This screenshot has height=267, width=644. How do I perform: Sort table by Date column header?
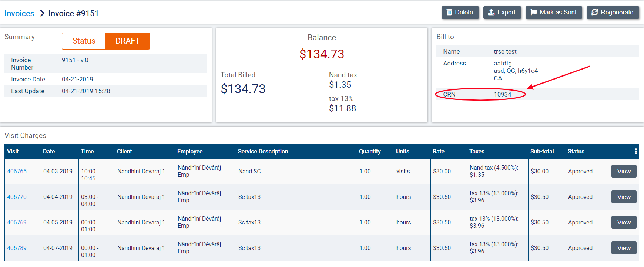[x=49, y=151]
